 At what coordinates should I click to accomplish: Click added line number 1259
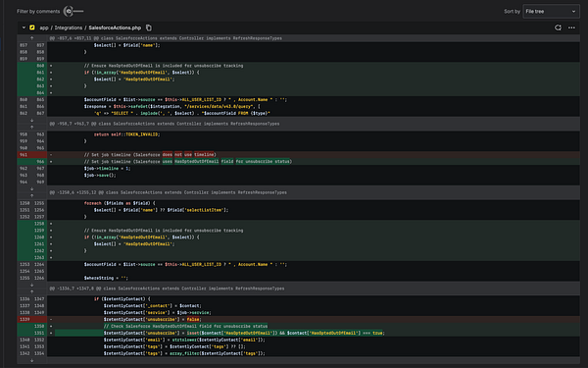(39, 231)
